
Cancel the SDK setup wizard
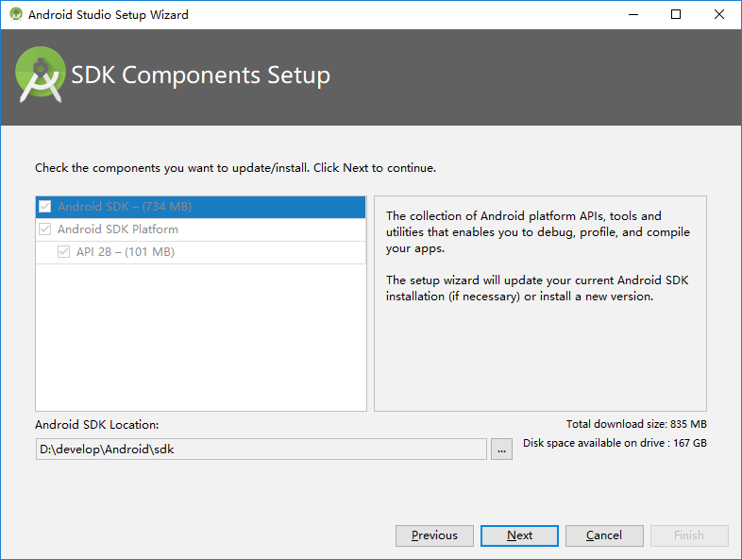[604, 535]
